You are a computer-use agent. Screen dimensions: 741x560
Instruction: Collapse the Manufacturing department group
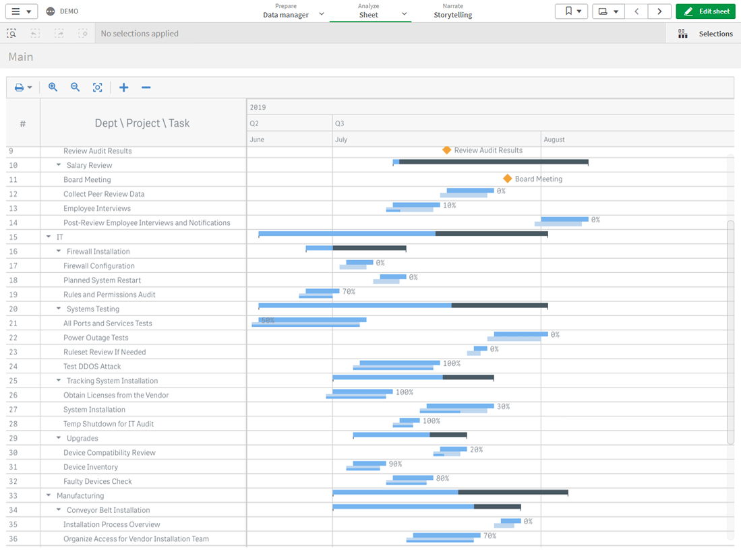click(x=49, y=495)
